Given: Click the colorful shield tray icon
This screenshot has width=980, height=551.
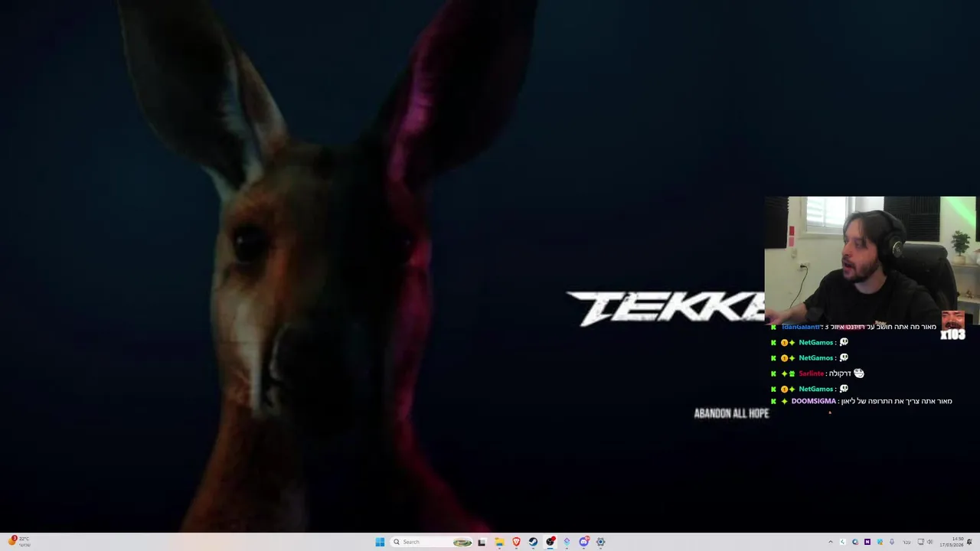Looking at the screenshot, I should [x=880, y=542].
